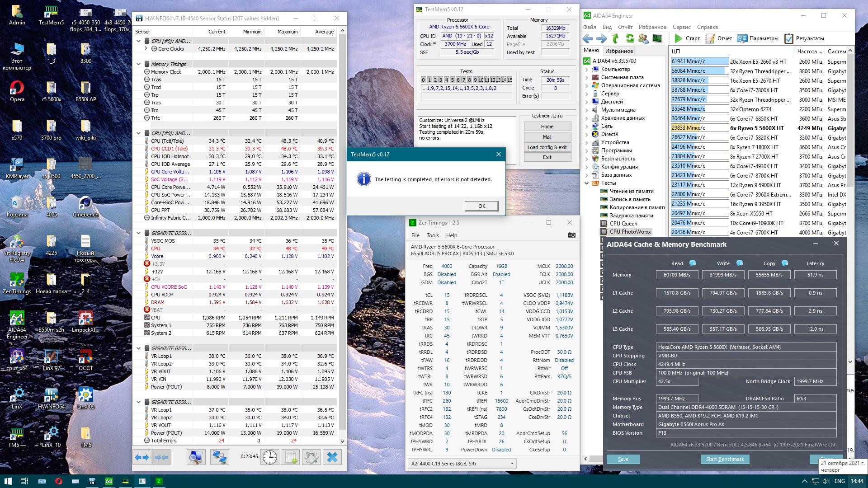Click Opera icon on Windows taskbar

tap(58, 481)
